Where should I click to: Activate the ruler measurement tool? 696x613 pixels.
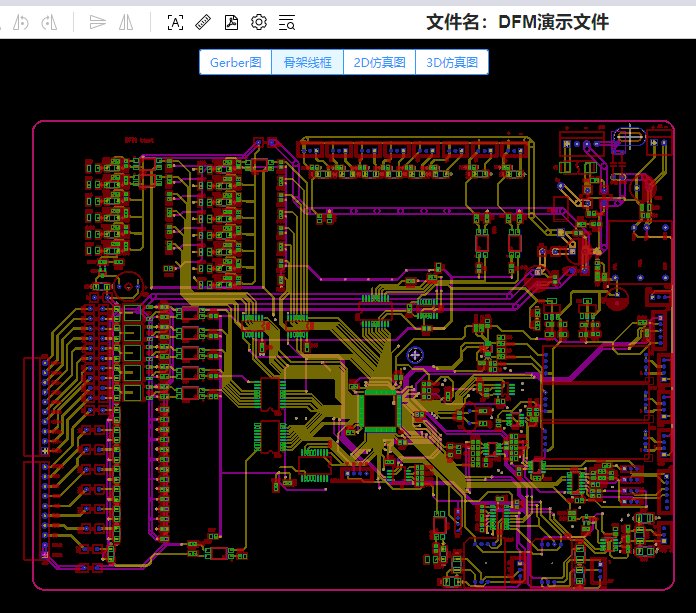[203, 22]
